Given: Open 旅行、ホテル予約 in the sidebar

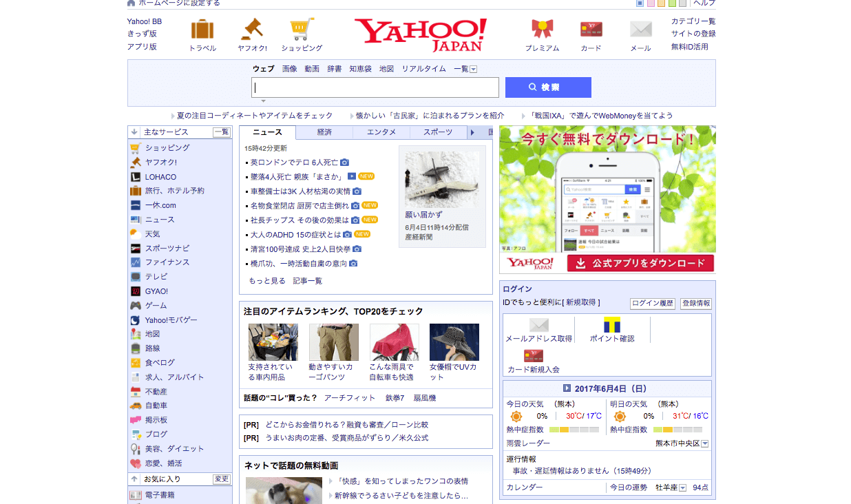Looking at the screenshot, I should tap(174, 191).
